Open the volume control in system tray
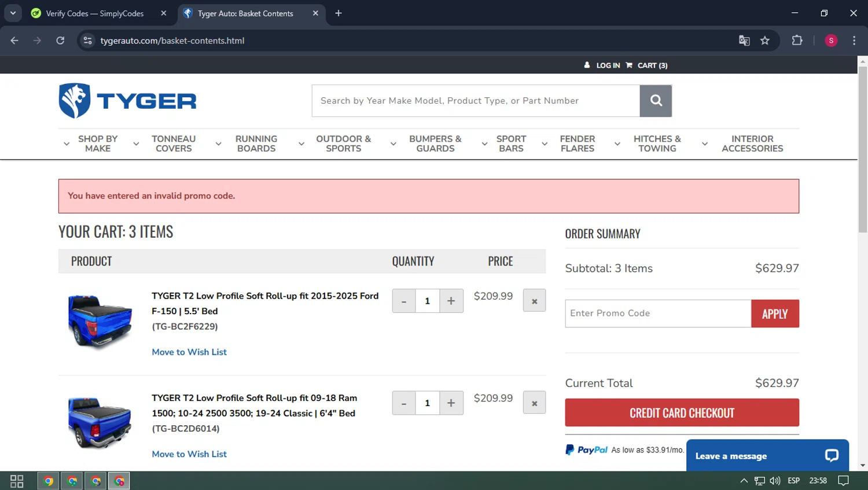The image size is (868, 490). tap(775, 481)
